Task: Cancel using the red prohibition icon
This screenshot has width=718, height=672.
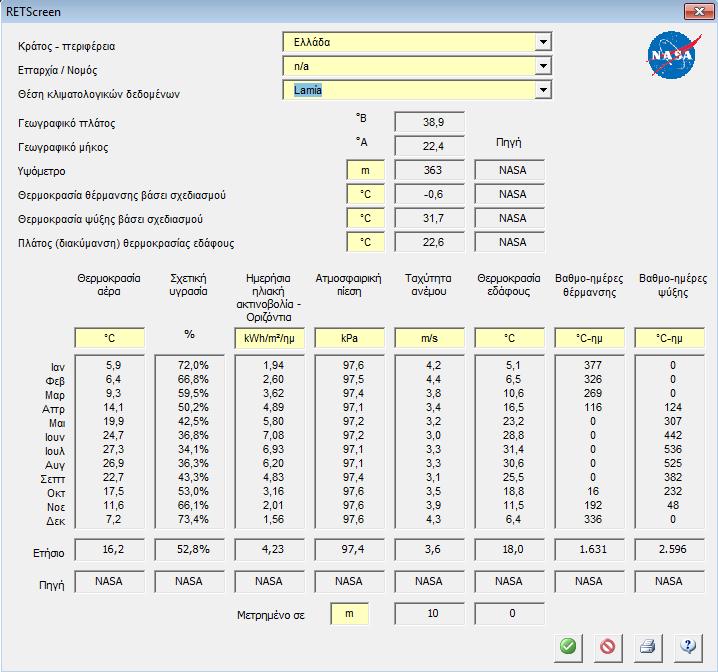Action: click(x=608, y=646)
